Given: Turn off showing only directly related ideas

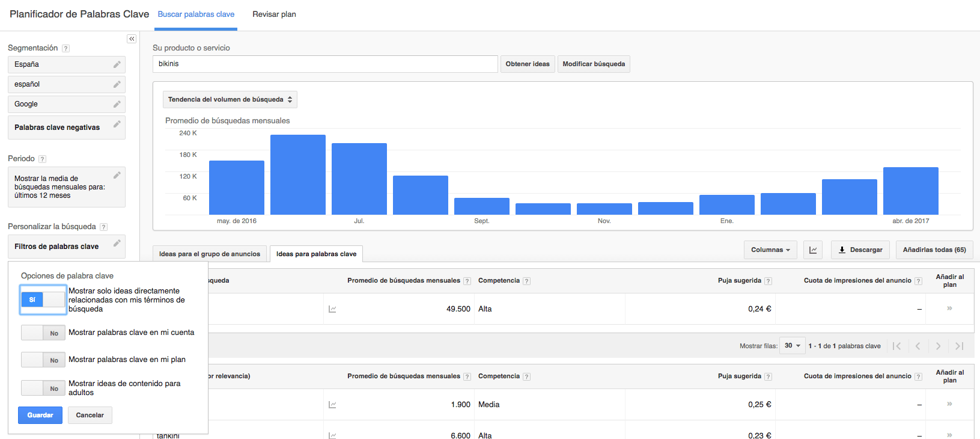Looking at the screenshot, I should (43, 299).
